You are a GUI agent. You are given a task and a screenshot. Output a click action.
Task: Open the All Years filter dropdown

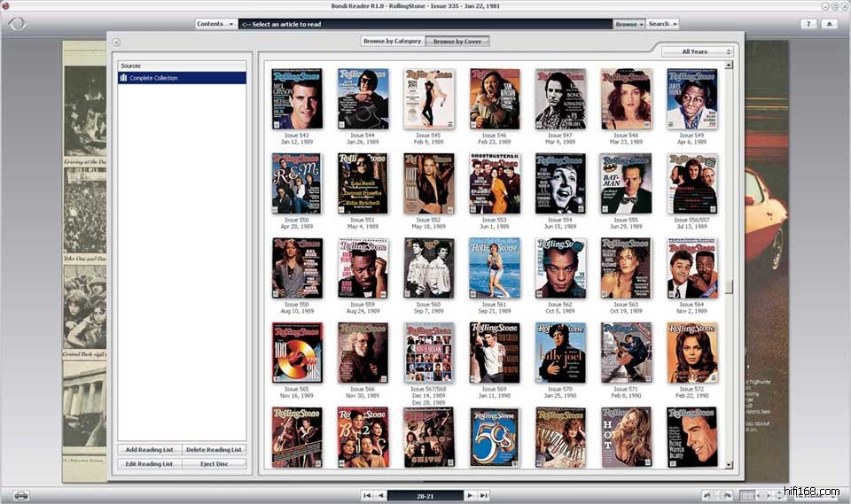tap(698, 51)
